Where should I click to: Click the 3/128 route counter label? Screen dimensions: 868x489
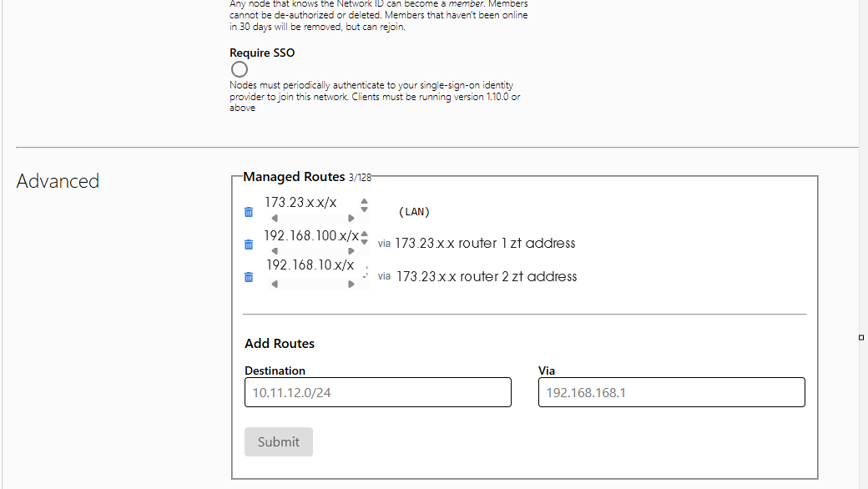coord(357,178)
